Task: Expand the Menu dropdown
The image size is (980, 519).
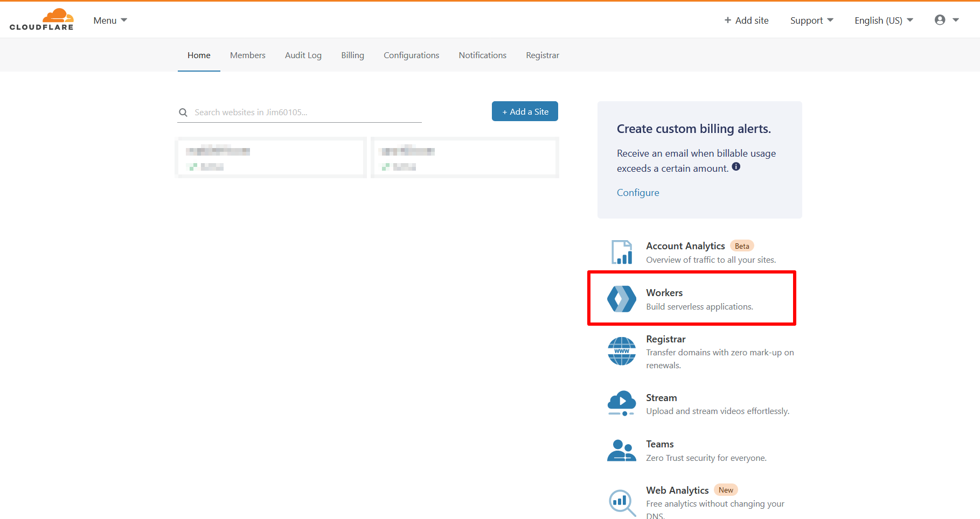Action: [x=110, y=20]
